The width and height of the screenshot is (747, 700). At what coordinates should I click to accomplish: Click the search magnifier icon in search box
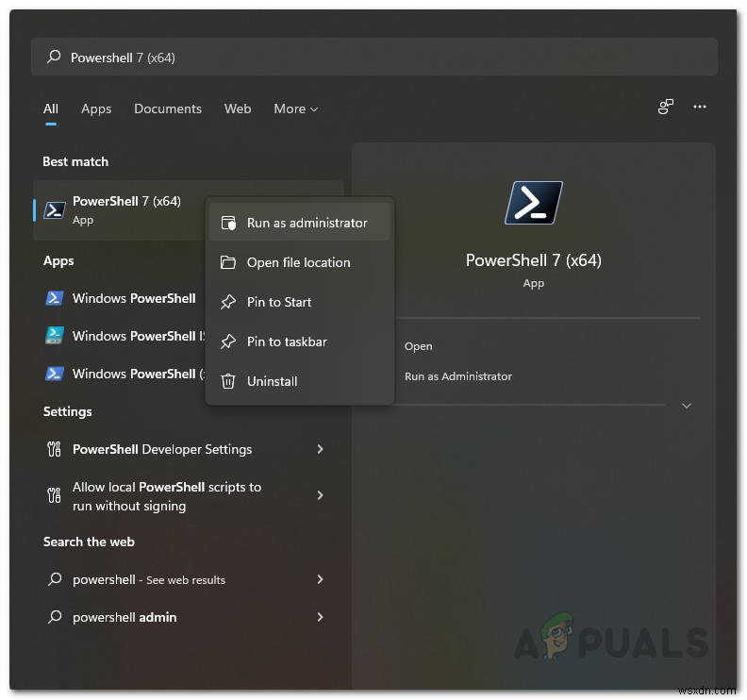click(54, 57)
